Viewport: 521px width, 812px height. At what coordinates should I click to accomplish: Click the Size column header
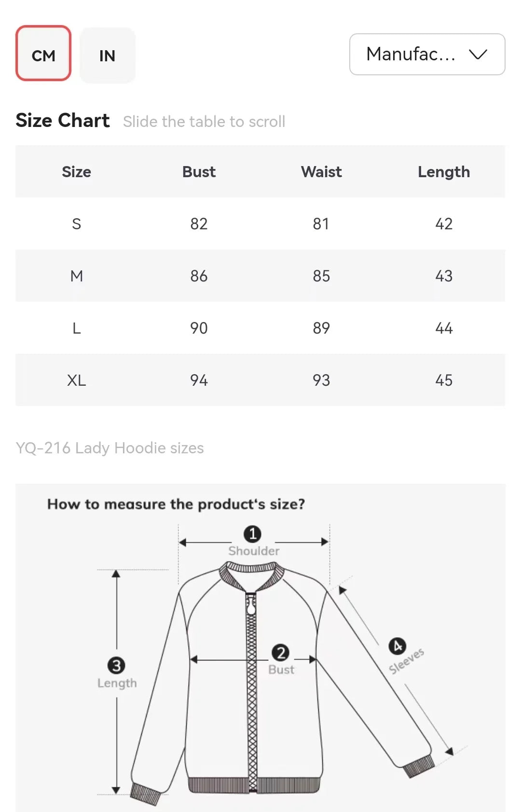point(76,172)
